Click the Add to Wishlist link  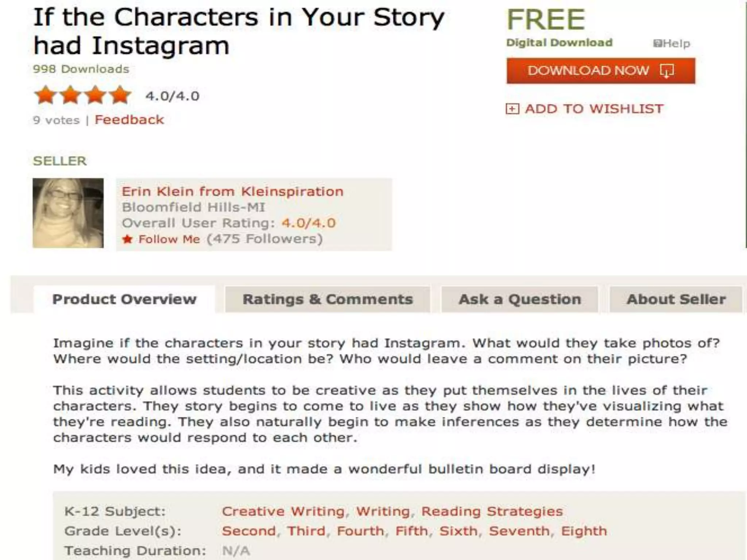pos(594,109)
